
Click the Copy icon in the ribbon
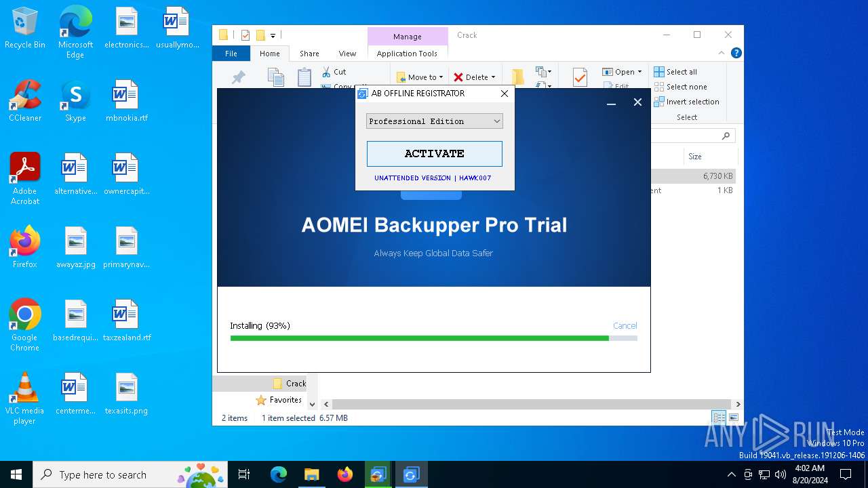click(x=275, y=77)
